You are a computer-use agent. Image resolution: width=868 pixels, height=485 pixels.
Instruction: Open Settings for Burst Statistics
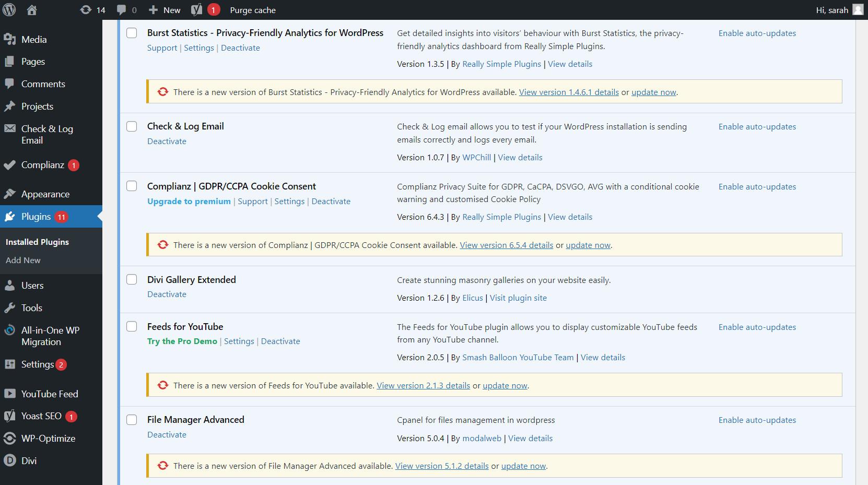click(x=199, y=48)
